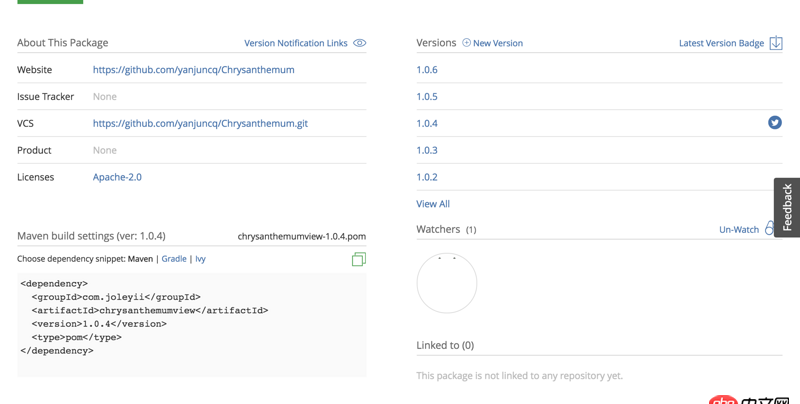
Task: Expand the full versions list with View All
Action: click(433, 204)
